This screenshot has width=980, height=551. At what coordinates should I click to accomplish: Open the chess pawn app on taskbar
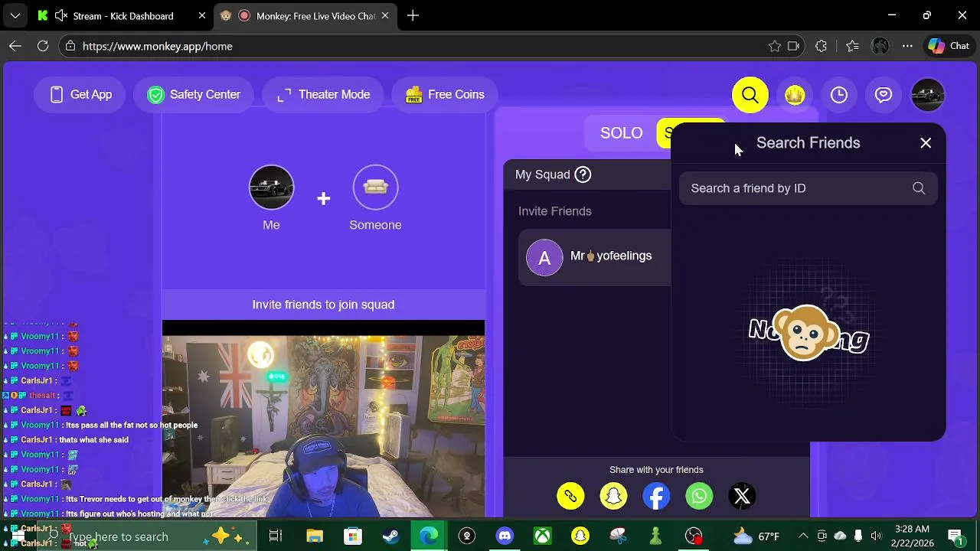[x=655, y=536]
